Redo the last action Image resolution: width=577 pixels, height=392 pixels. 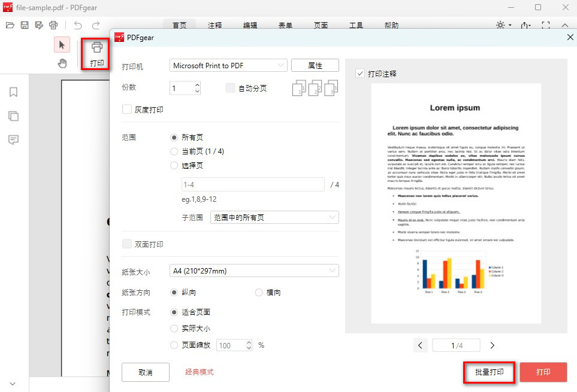click(96, 25)
